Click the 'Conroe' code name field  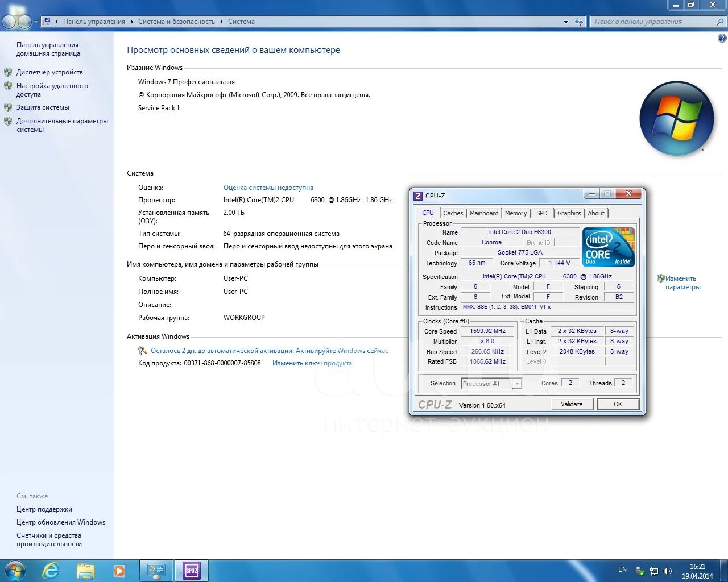coord(491,242)
